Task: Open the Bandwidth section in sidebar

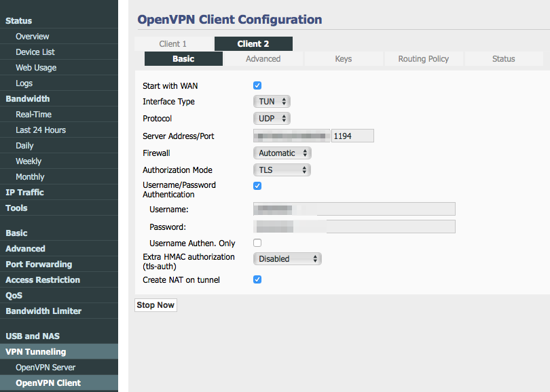Action: (59, 99)
